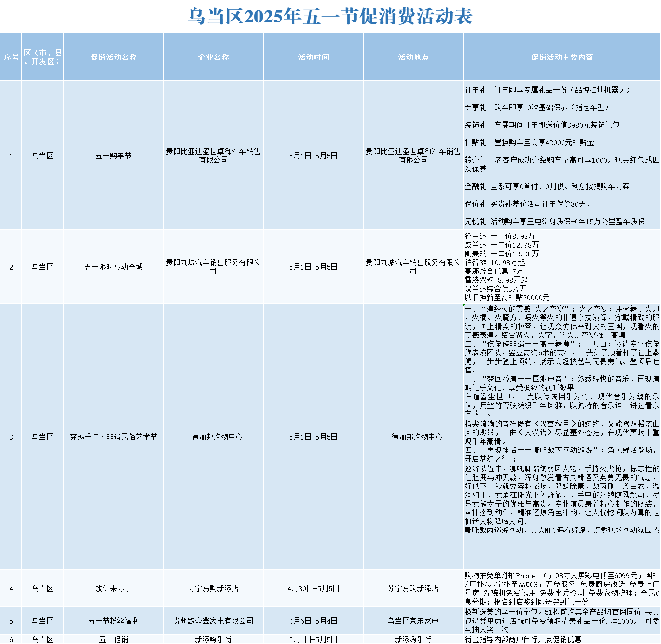661x644 pixels.
Task: Click the line 补贴礼 置换购车至高享42000元补贴金
Action: (529, 142)
